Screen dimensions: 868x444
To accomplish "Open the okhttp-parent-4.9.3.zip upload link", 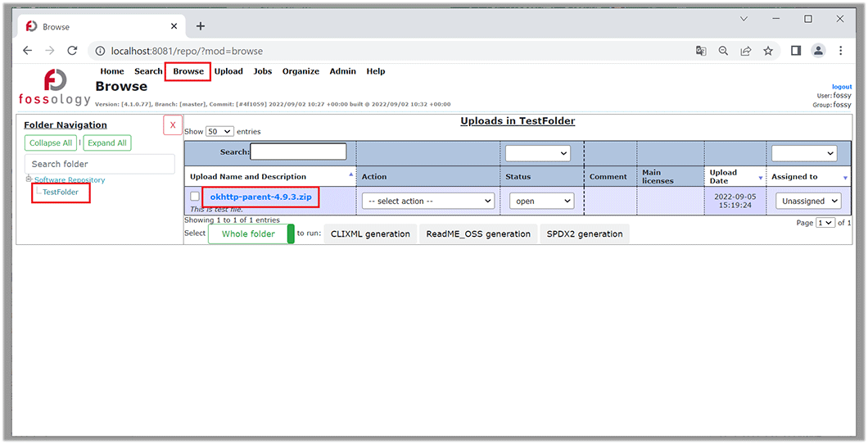I will (x=260, y=197).
